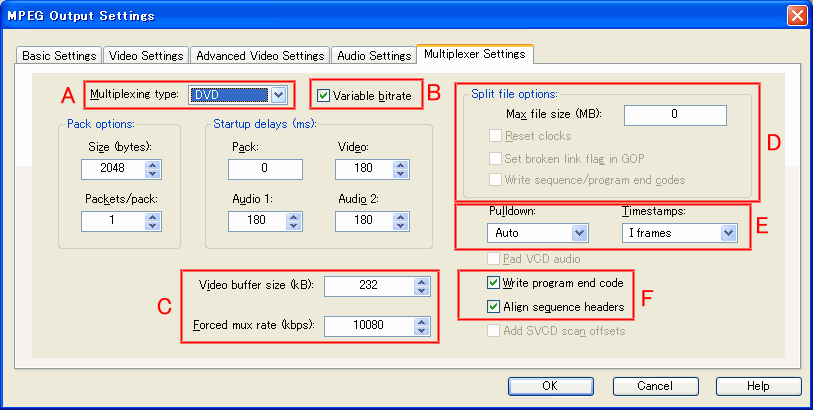This screenshot has width=813, height=410.
Task: Decrease the Forced mux rate value
Action: (422, 331)
